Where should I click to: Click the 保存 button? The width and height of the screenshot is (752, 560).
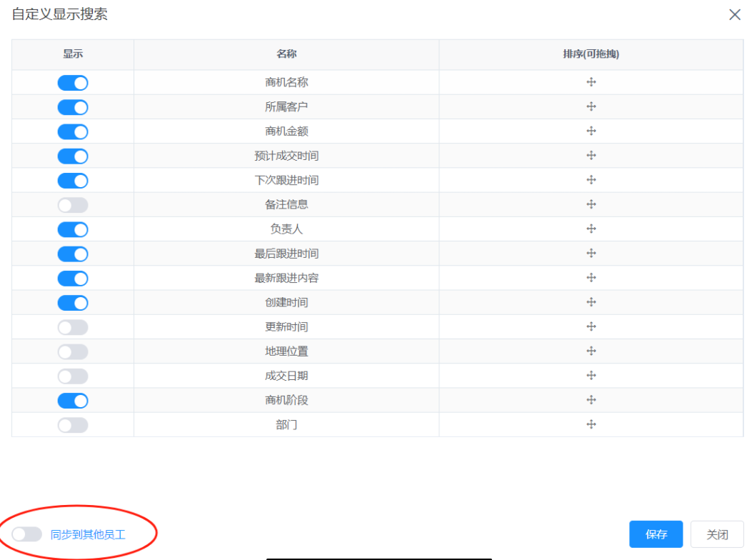655,534
